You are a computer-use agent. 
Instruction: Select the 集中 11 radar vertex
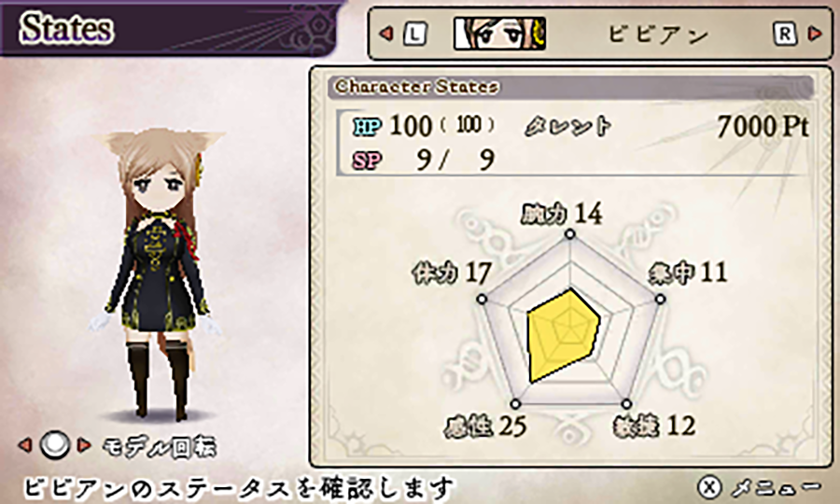tap(660, 299)
